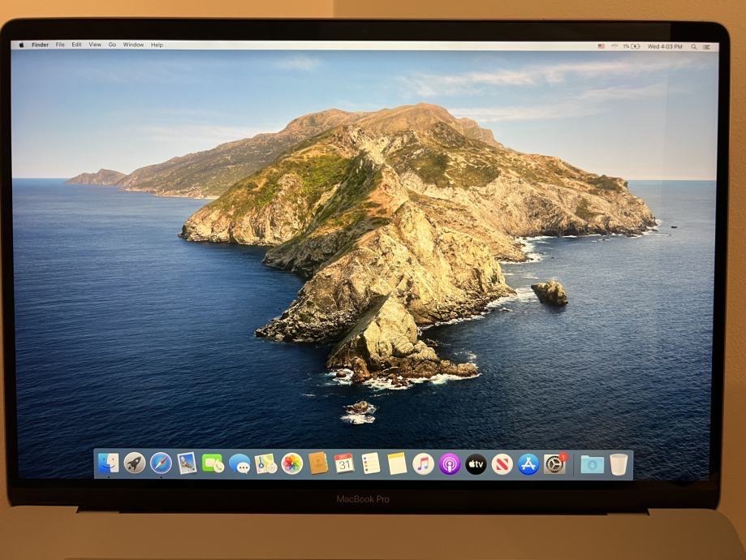Open the Photos app
746x560 pixels.
click(x=292, y=463)
